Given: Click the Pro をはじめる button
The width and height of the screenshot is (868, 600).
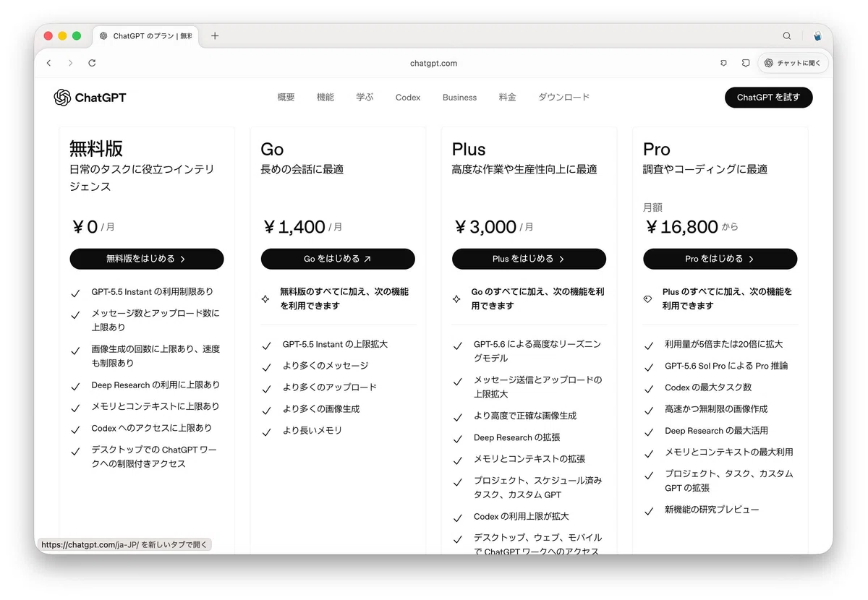Looking at the screenshot, I should pyautogui.click(x=720, y=259).
